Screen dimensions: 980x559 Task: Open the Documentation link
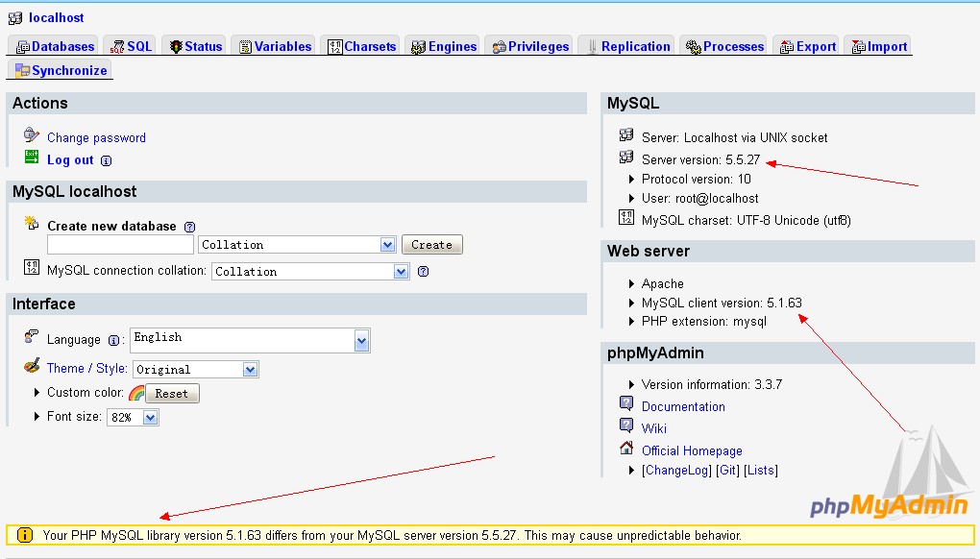coord(683,406)
